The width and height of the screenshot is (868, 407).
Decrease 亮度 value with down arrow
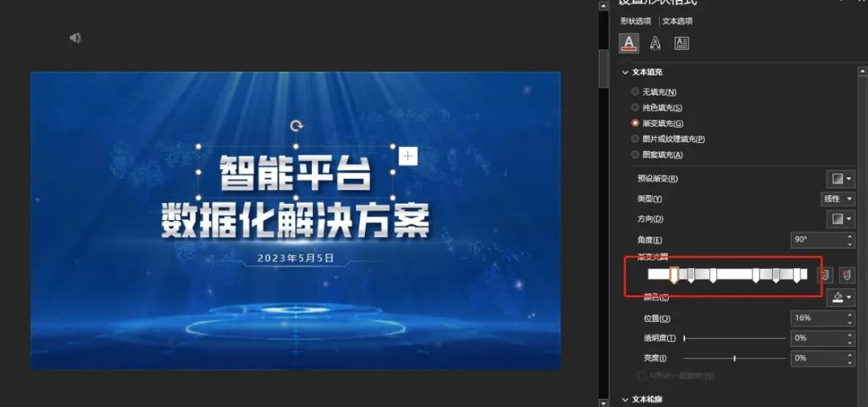(x=850, y=362)
